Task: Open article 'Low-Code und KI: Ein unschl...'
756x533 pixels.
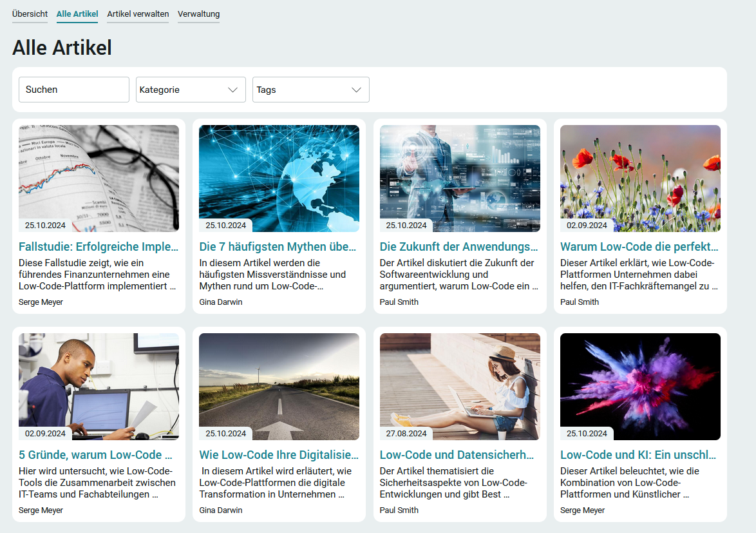Action: coord(638,455)
